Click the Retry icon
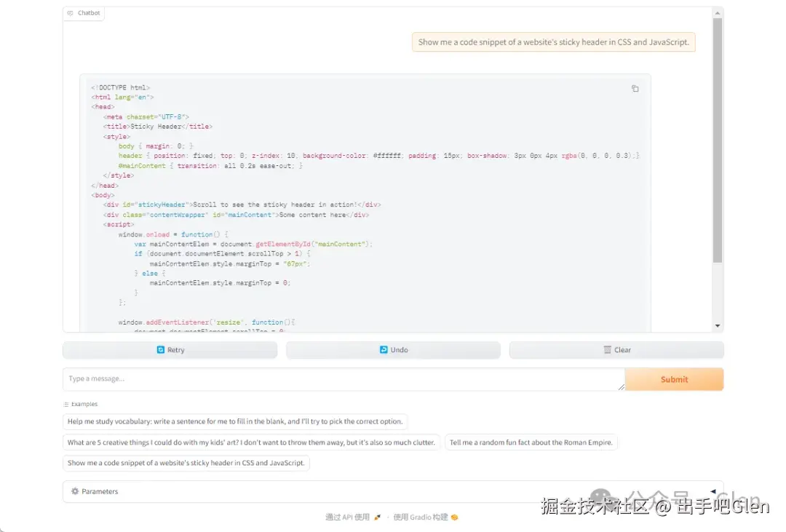The width and height of the screenshot is (786, 532). tap(160, 349)
